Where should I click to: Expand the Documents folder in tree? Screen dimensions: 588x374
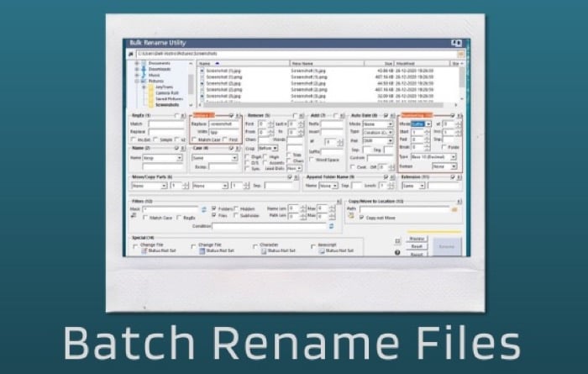coord(137,63)
